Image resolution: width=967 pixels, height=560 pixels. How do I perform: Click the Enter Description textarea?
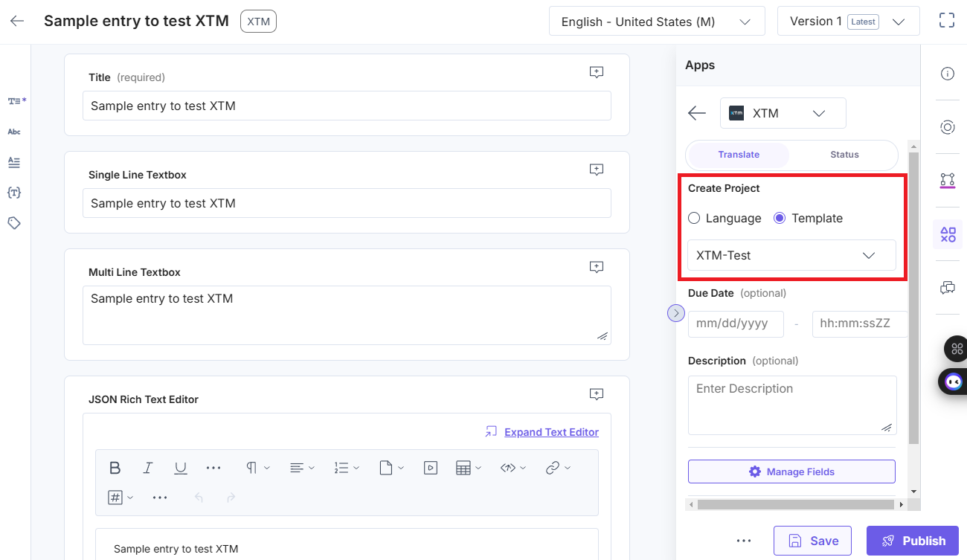[792, 405]
